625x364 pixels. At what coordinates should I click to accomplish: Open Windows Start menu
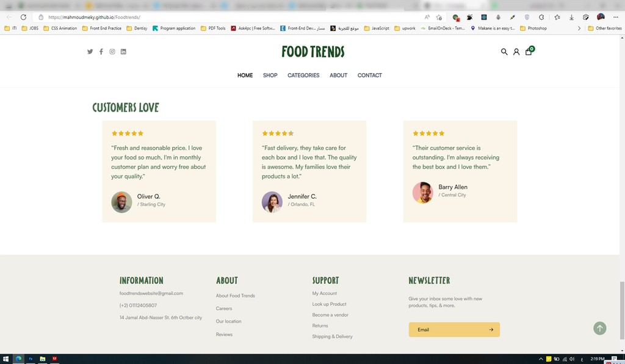[5, 359]
